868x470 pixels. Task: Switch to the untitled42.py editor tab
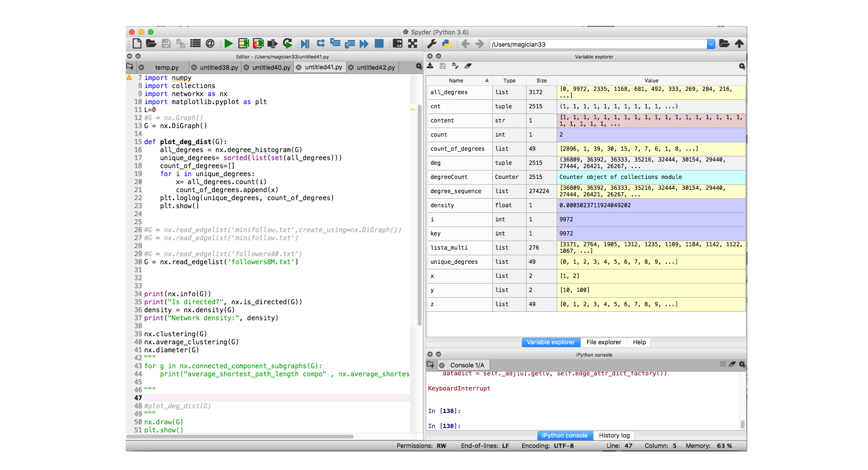[x=375, y=67]
